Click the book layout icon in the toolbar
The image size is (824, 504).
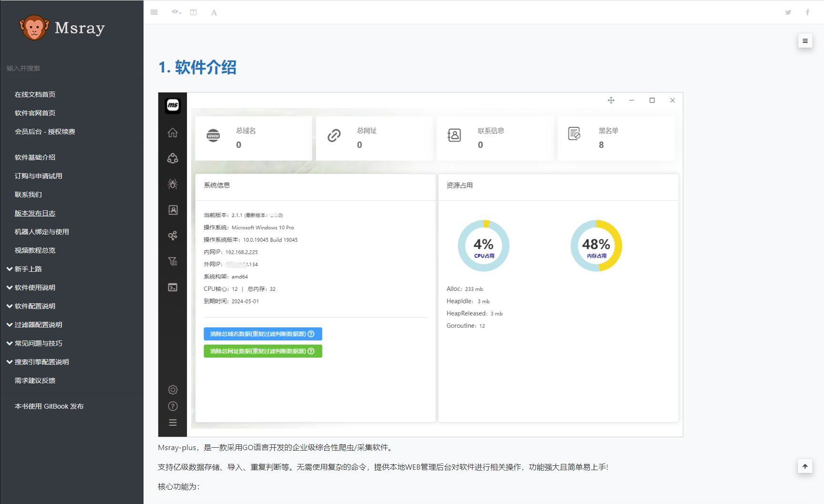click(194, 12)
